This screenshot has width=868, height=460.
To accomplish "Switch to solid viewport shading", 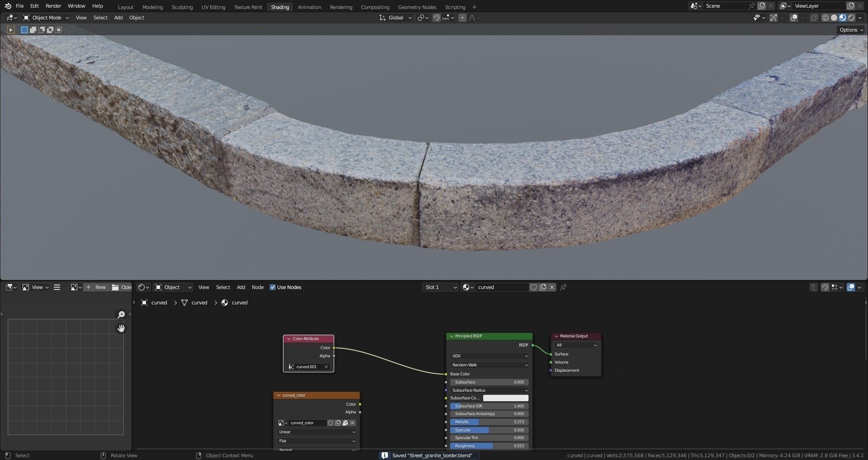I will 834,18.
